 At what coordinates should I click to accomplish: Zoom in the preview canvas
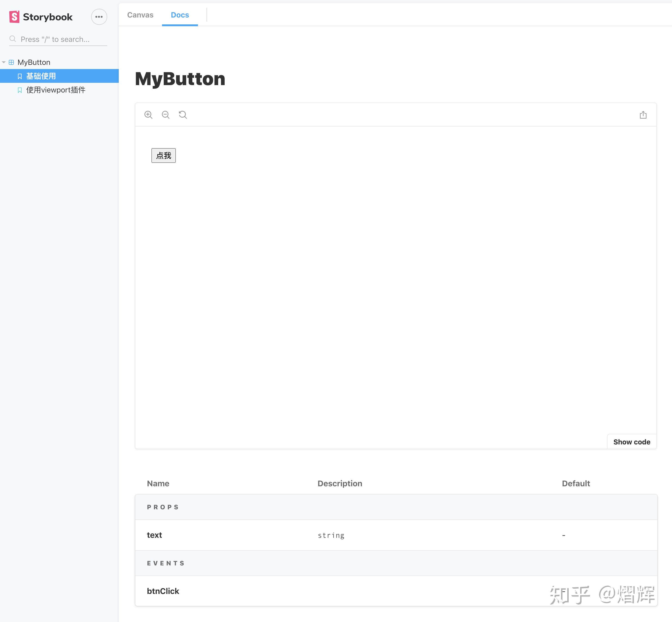148,114
